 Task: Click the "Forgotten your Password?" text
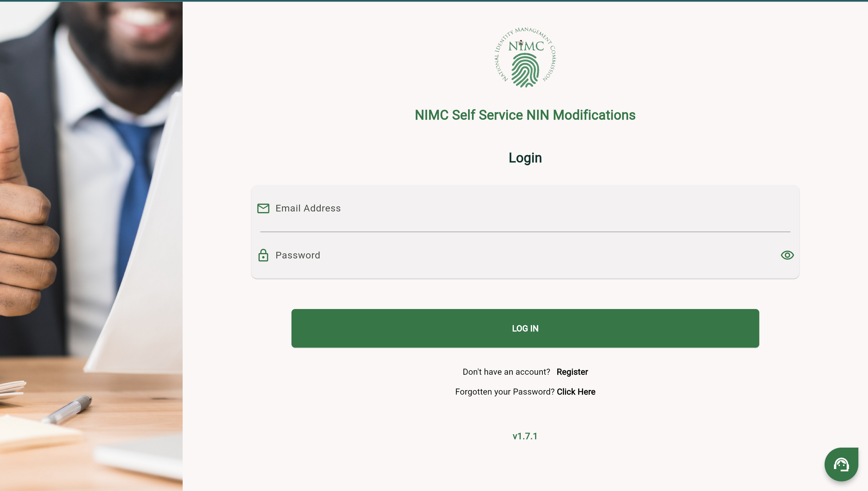pos(505,392)
